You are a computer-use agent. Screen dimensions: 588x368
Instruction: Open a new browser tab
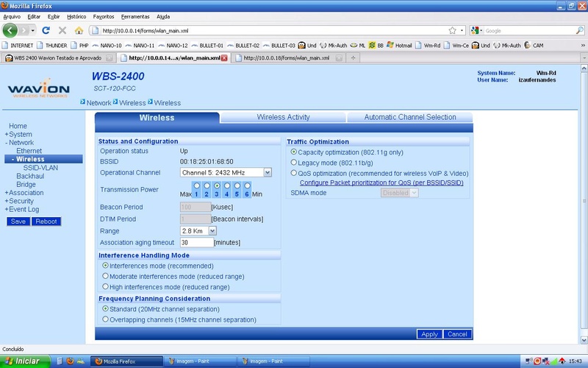tap(353, 58)
